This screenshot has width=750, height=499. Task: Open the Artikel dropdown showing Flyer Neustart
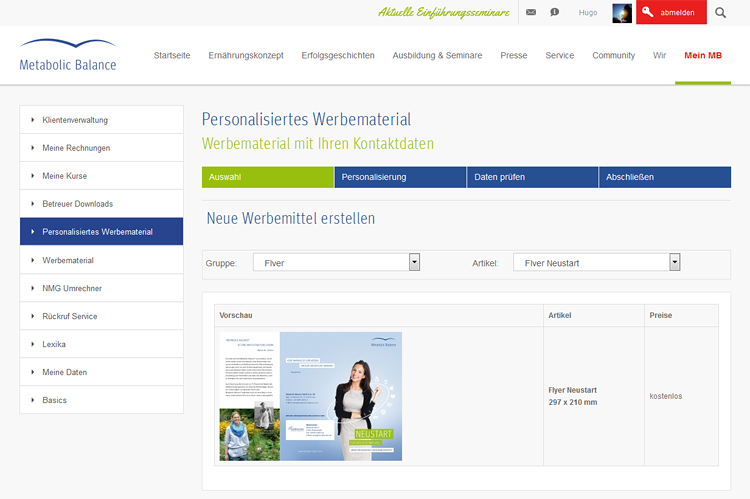click(596, 262)
